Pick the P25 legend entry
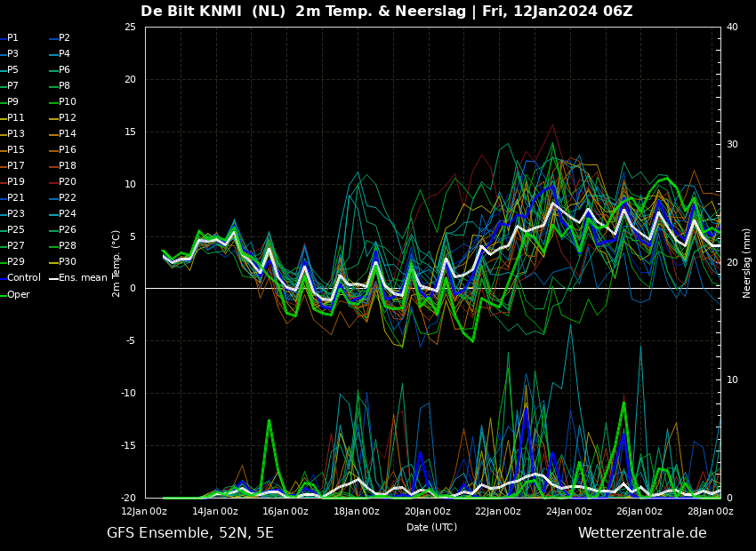Image resolution: width=756 pixels, height=551 pixels. click(x=12, y=230)
